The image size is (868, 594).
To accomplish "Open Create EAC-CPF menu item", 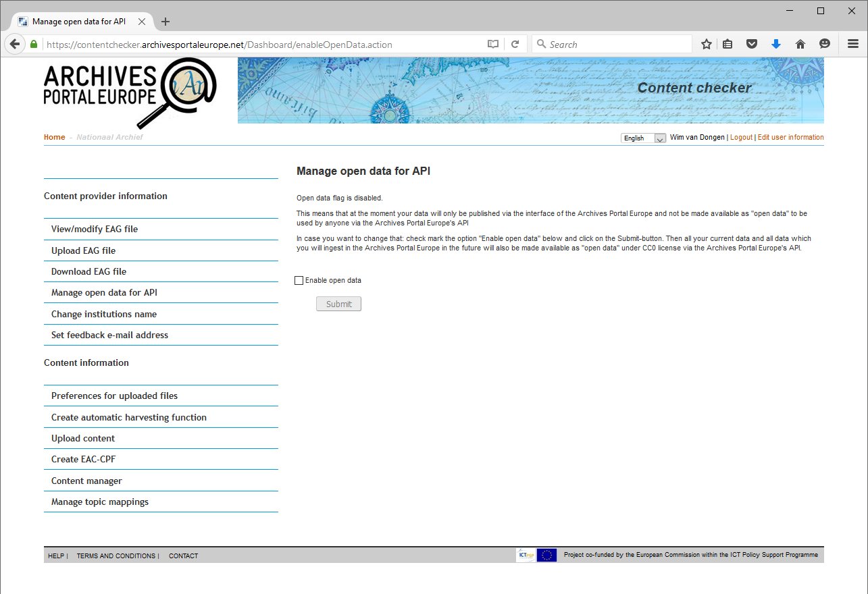I will click(161, 459).
